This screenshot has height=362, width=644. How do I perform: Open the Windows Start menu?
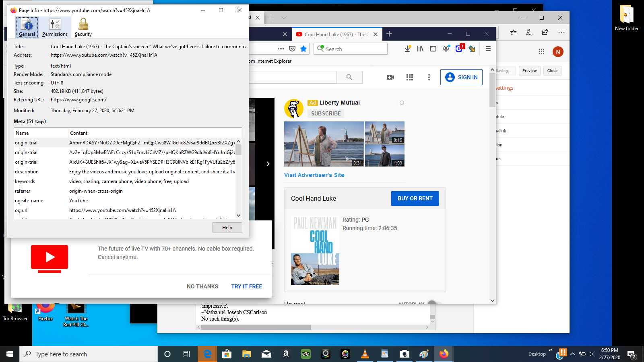(x=10, y=354)
